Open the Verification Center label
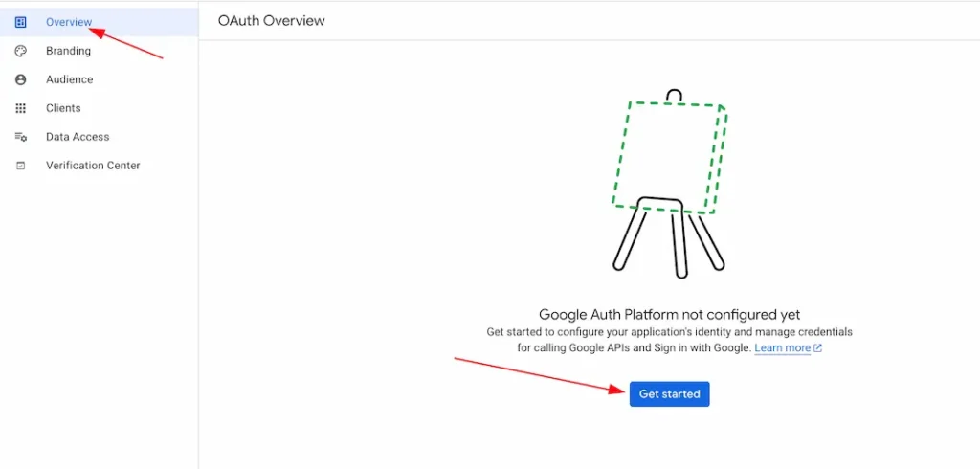Screen dimensions: 980x469 pyautogui.click(x=93, y=166)
